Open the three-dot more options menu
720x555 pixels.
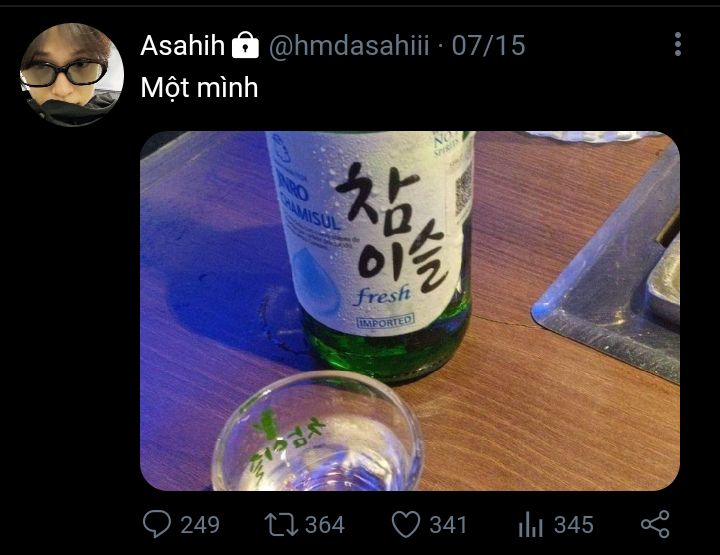coord(678,45)
